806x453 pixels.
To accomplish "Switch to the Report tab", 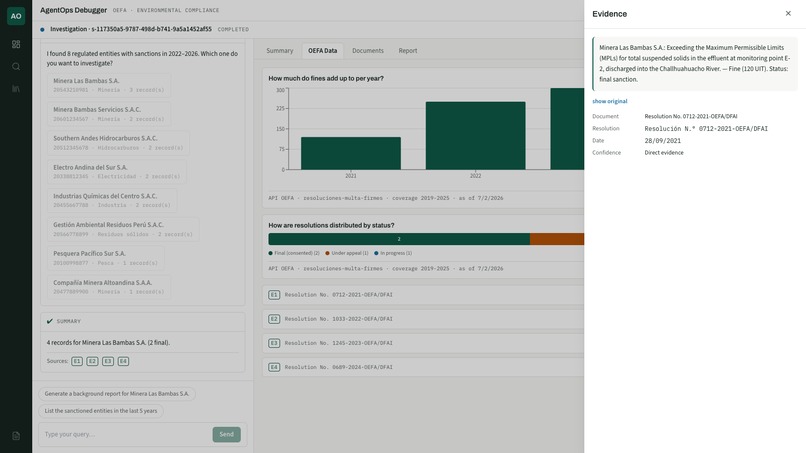I will (x=408, y=50).
